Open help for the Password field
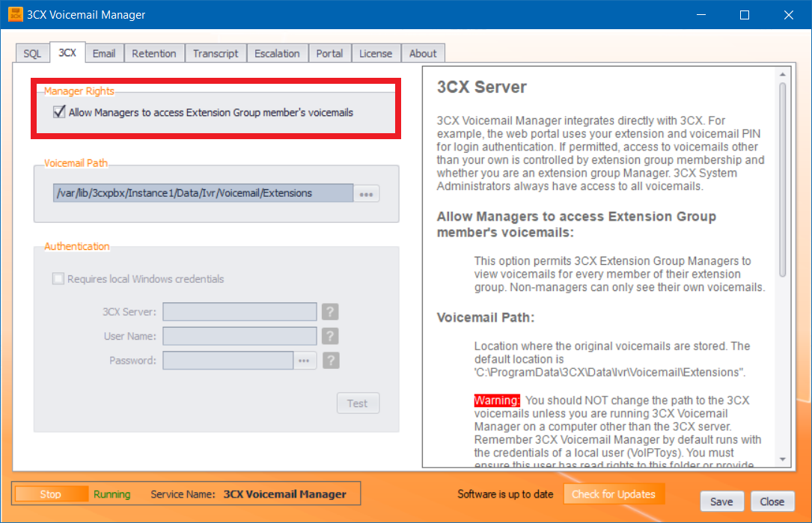This screenshot has height=523, width=812. [x=329, y=360]
